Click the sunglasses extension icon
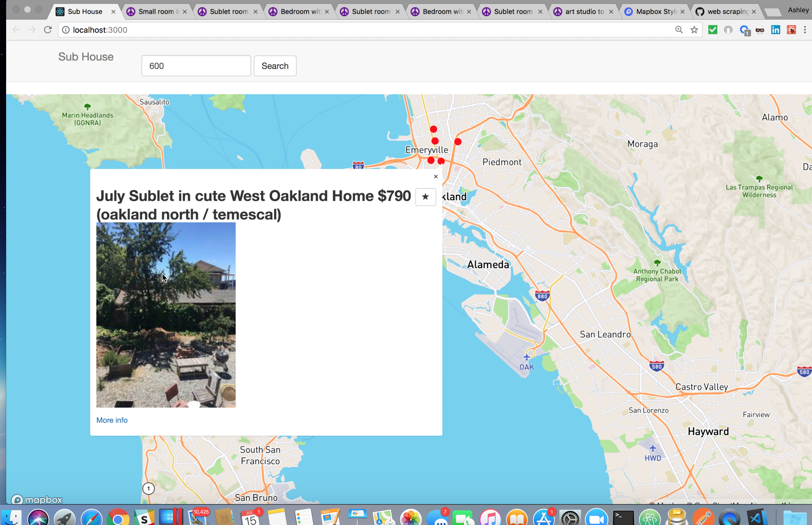Screen dimensions: 812x525 [x=760, y=30]
